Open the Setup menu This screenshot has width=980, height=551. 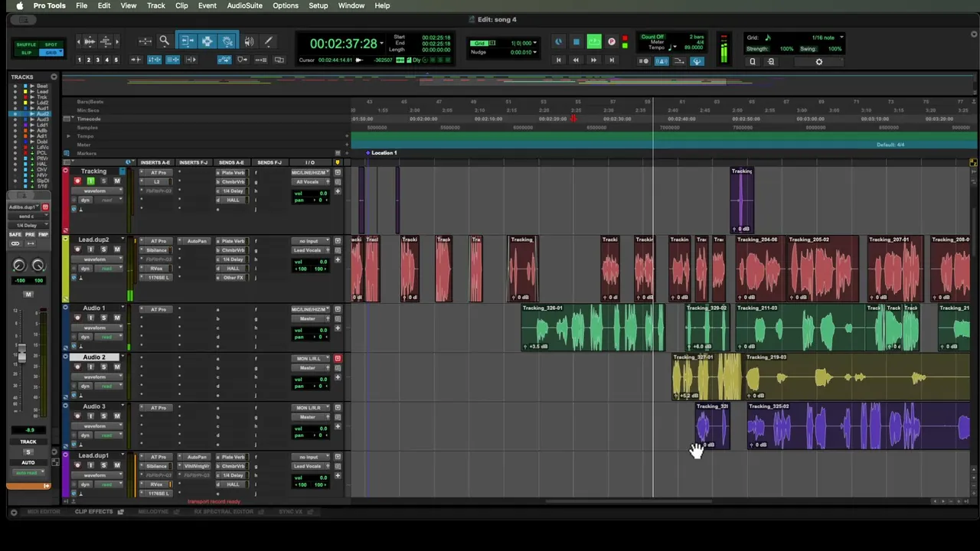318,6
